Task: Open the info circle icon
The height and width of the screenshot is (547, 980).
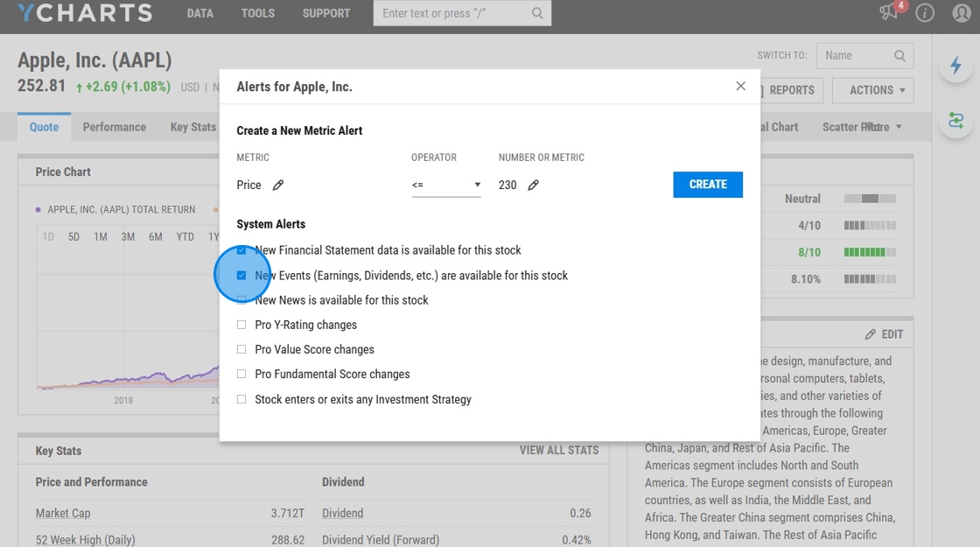Action: (925, 13)
